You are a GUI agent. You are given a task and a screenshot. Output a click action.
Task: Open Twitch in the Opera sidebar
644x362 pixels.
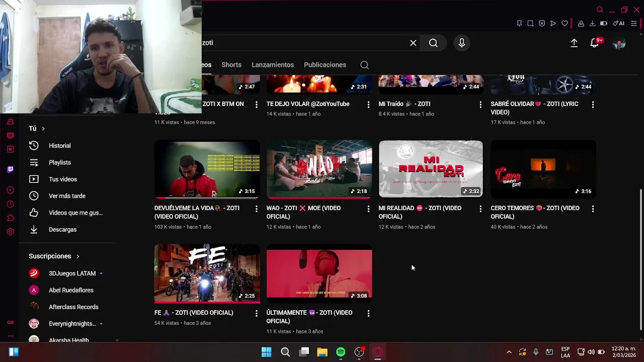(10, 169)
